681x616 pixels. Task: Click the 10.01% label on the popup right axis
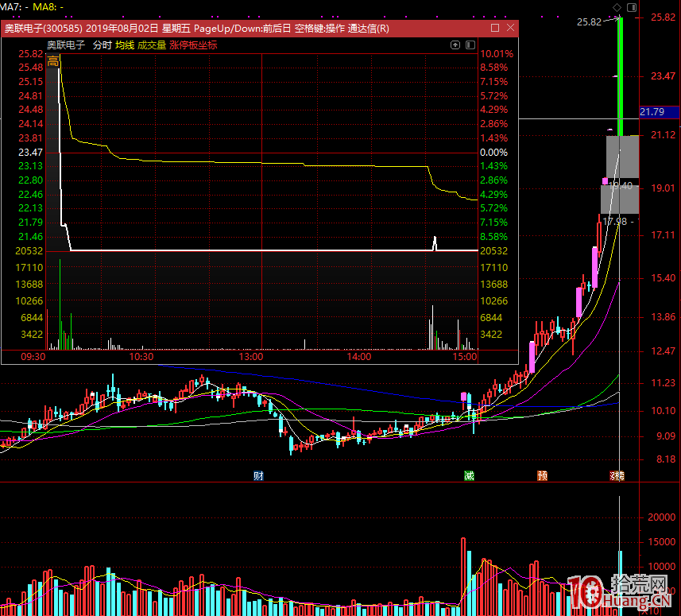pos(497,54)
